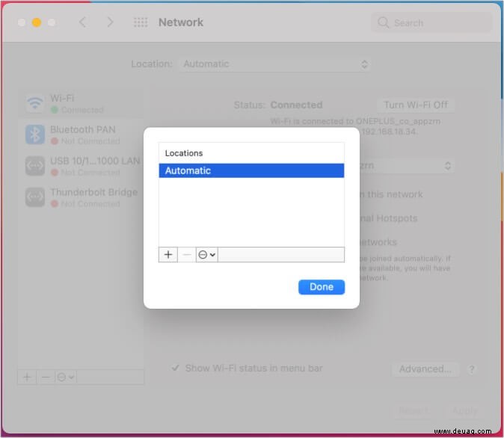Click the Locations list header

pos(251,153)
